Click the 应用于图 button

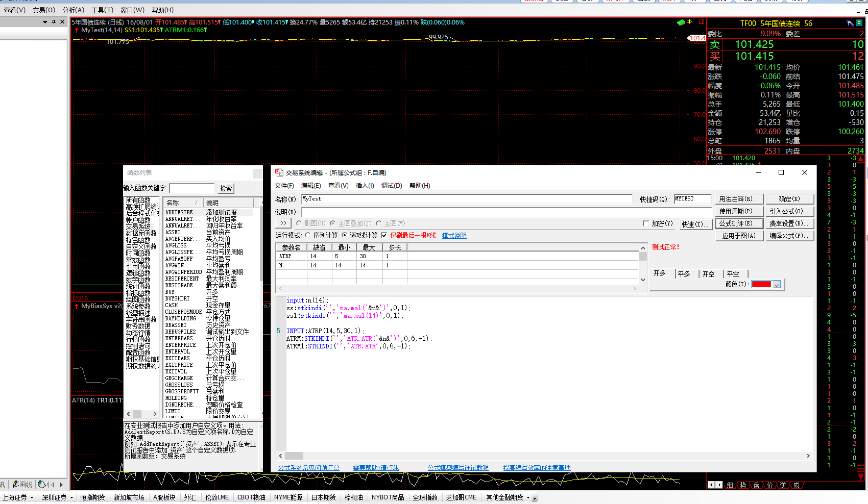click(738, 236)
